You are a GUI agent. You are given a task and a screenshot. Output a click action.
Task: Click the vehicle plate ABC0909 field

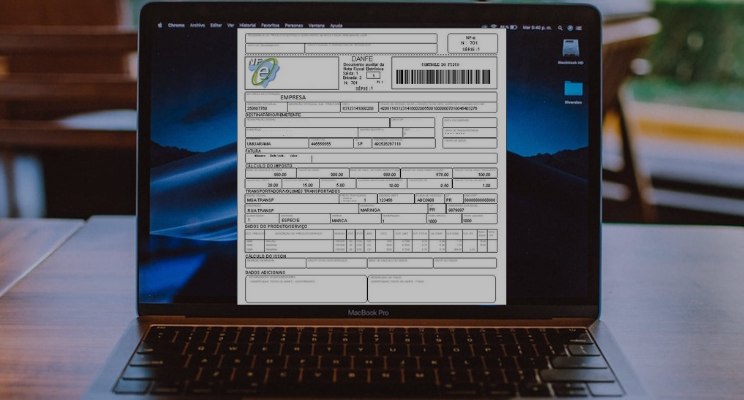coord(429,199)
